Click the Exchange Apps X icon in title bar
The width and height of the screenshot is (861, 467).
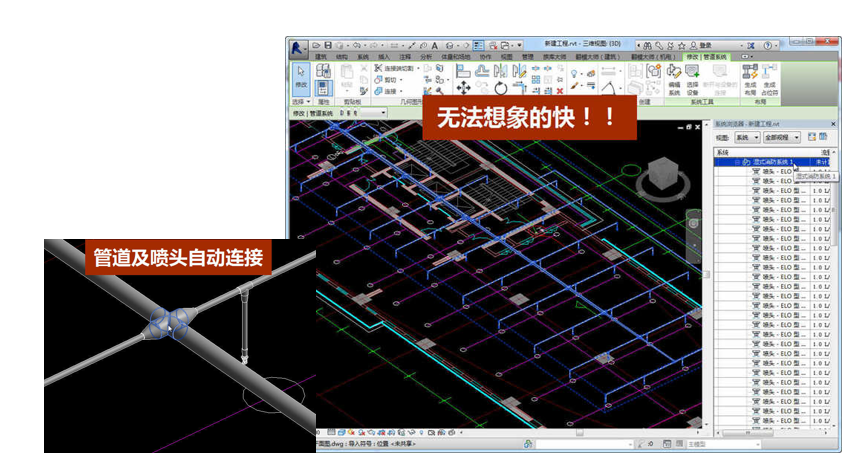pyautogui.click(x=751, y=46)
